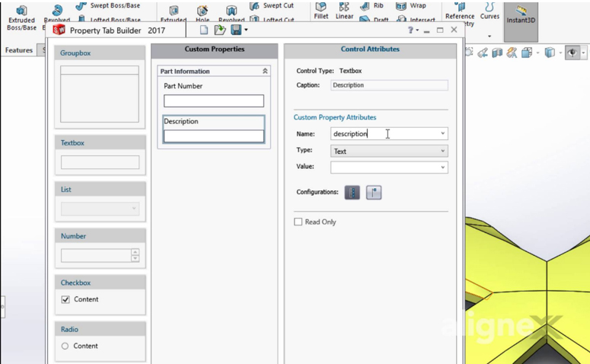590x364 pixels.
Task: Click the Part Number text field
Action: tap(214, 101)
